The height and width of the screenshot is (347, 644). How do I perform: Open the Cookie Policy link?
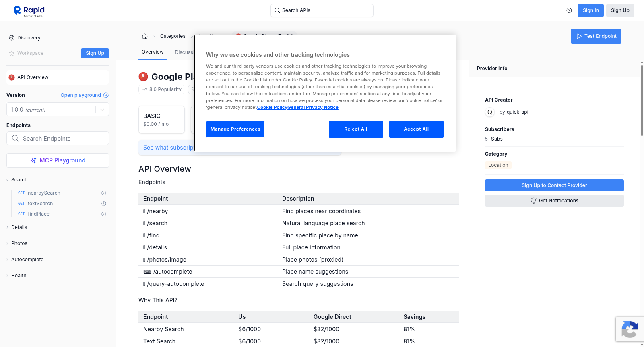272,107
